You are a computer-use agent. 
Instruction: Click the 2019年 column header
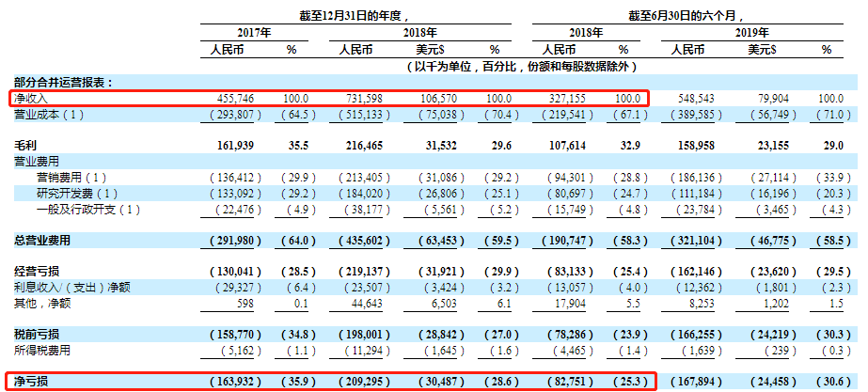point(752,33)
